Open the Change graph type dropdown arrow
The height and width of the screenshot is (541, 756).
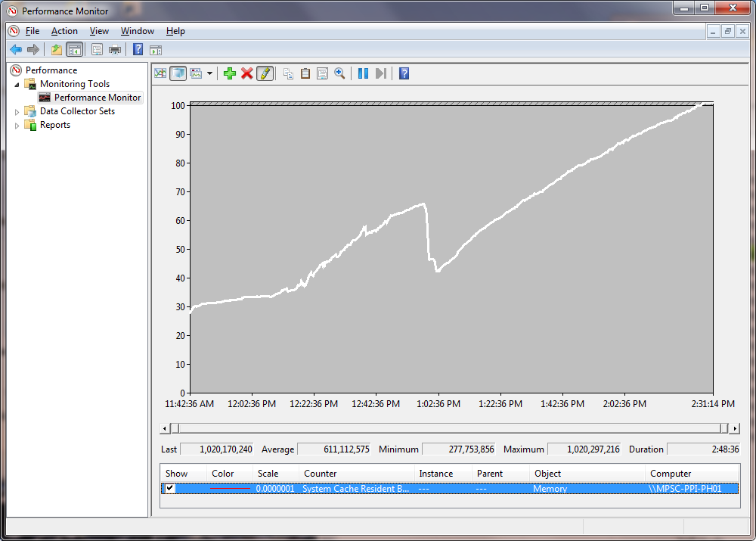(x=209, y=73)
